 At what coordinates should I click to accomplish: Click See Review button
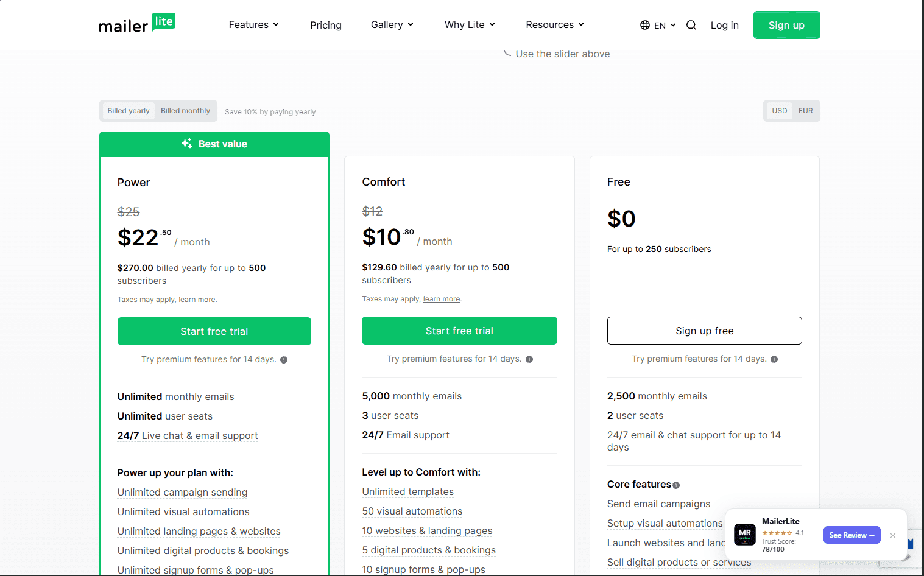[x=852, y=535]
